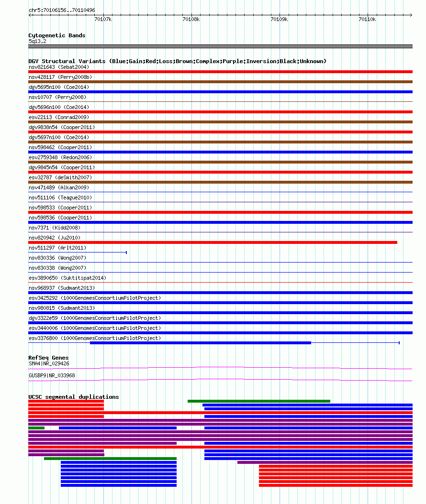The width and height of the screenshot is (426, 504).
Task: Click the top green segmental duplication bar
Action: pyautogui.click(x=258, y=401)
